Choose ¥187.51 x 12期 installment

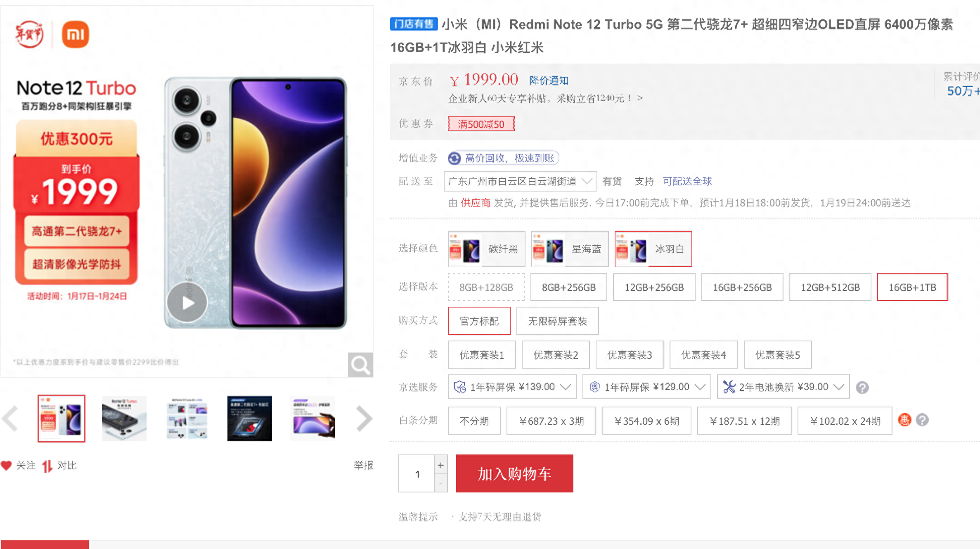pos(744,421)
